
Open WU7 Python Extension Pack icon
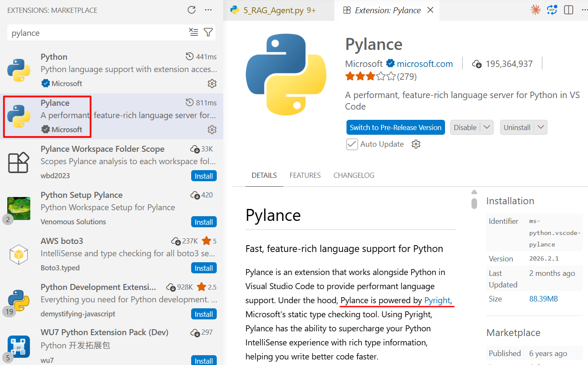click(19, 346)
